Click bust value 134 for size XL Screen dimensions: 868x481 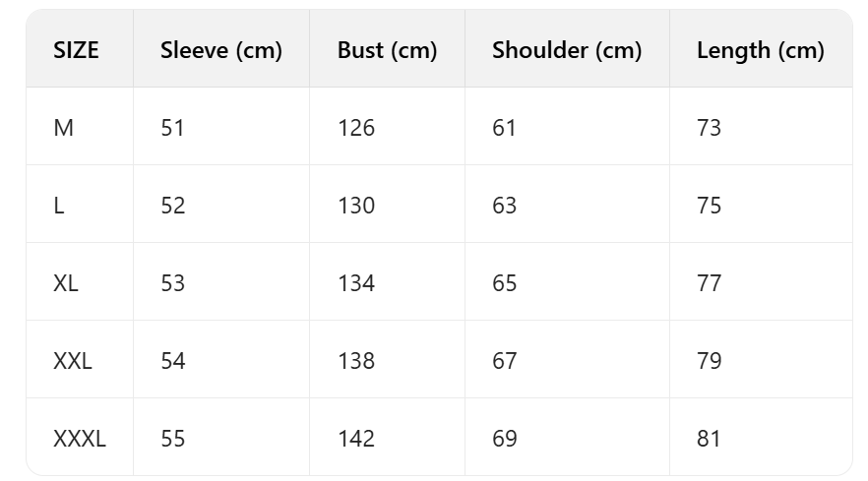tap(355, 283)
